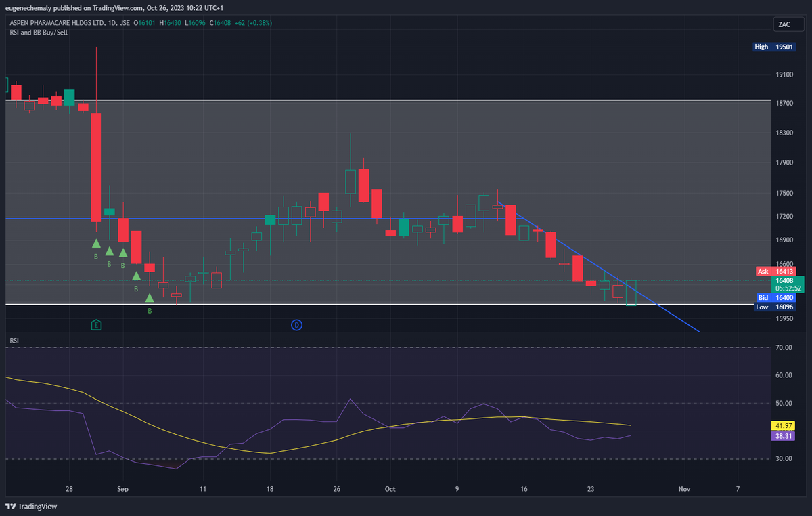Click the yellow 41.97 RSI moving average value
The height and width of the screenshot is (516, 812).
[782, 427]
